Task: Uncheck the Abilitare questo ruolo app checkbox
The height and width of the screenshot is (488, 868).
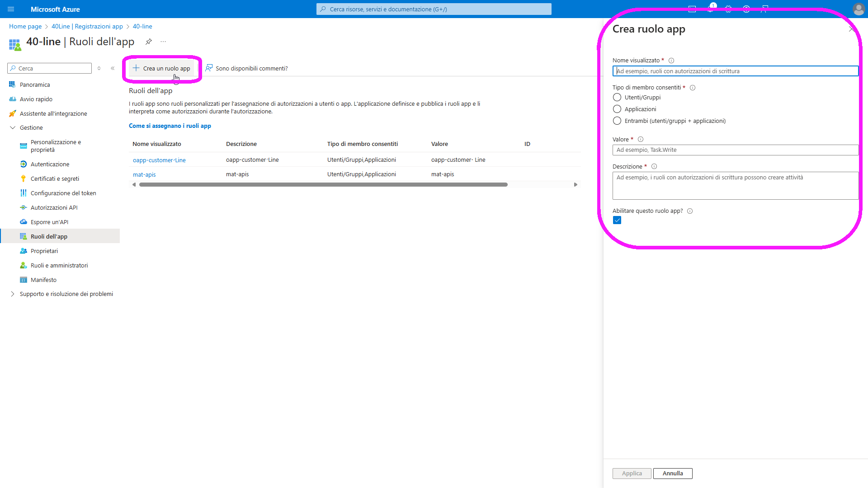Action: click(x=617, y=221)
